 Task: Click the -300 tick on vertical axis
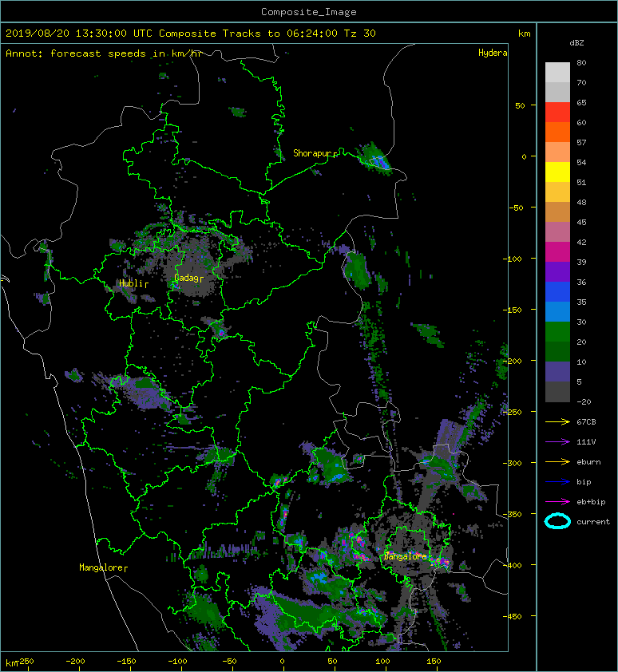[513, 463]
